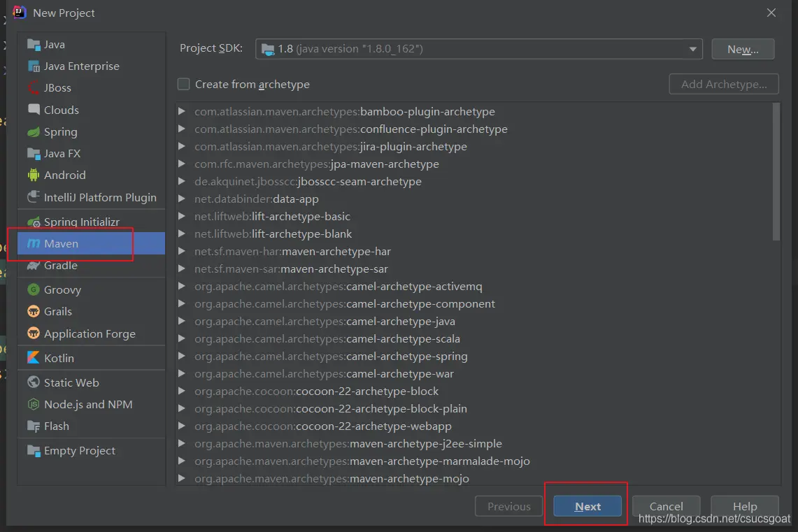Select camel-archetype-scala row text
The height and width of the screenshot is (532, 798).
[327, 339]
